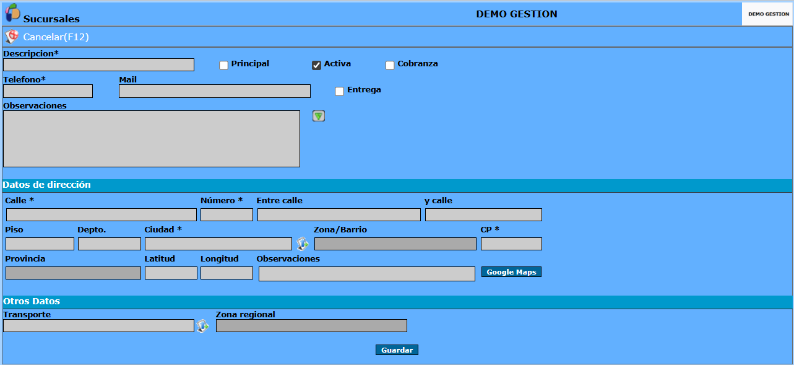Uncheck the Activa checkbox
The width and height of the screenshot is (794, 365).
tap(316, 65)
